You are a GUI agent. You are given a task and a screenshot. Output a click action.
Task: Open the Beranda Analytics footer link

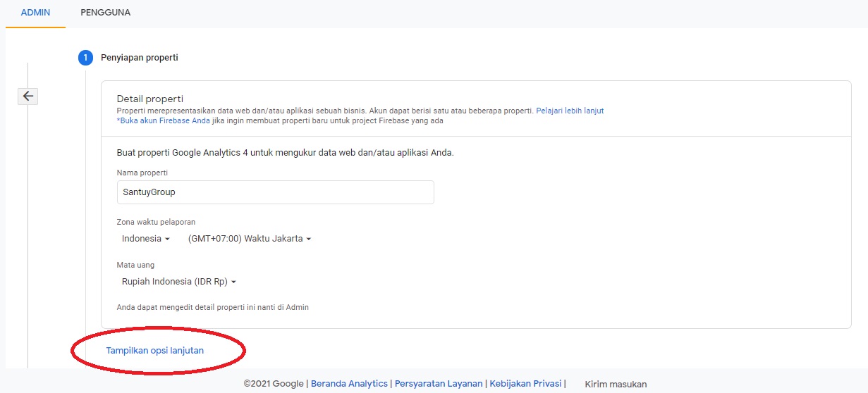[x=349, y=384]
